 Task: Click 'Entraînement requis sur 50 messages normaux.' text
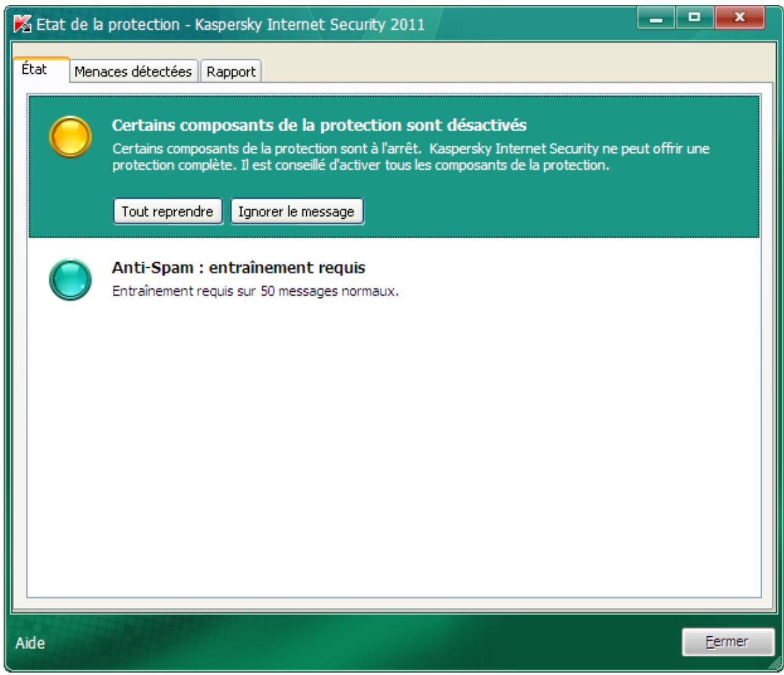point(255,291)
